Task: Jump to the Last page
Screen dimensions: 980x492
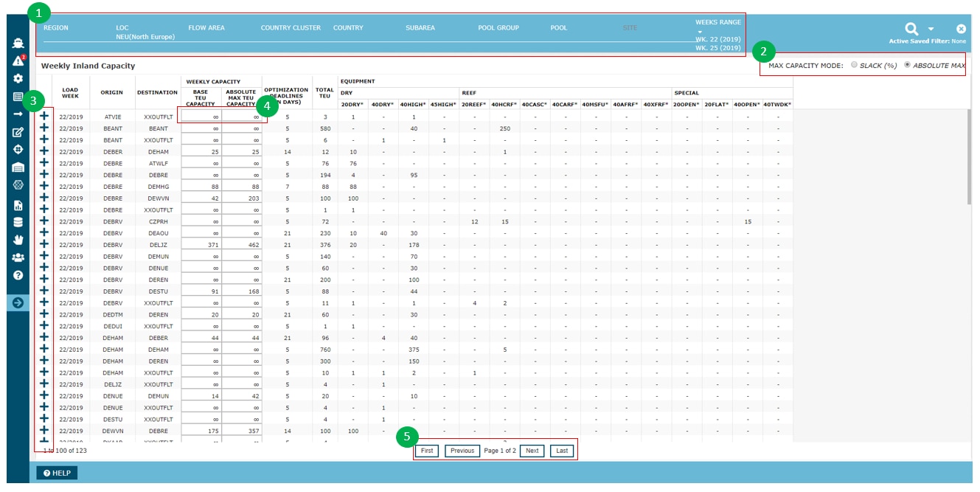Action: pyautogui.click(x=562, y=451)
